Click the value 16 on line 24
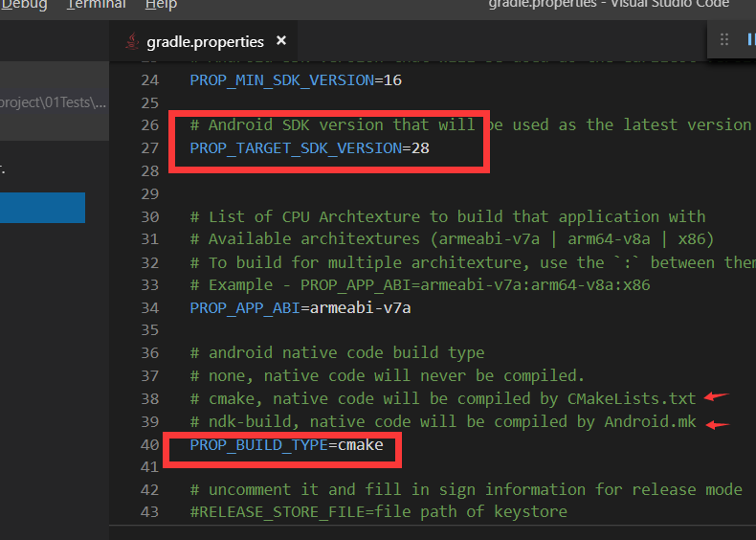Viewport: 756px width, 540px height. click(x=392, y=80)
